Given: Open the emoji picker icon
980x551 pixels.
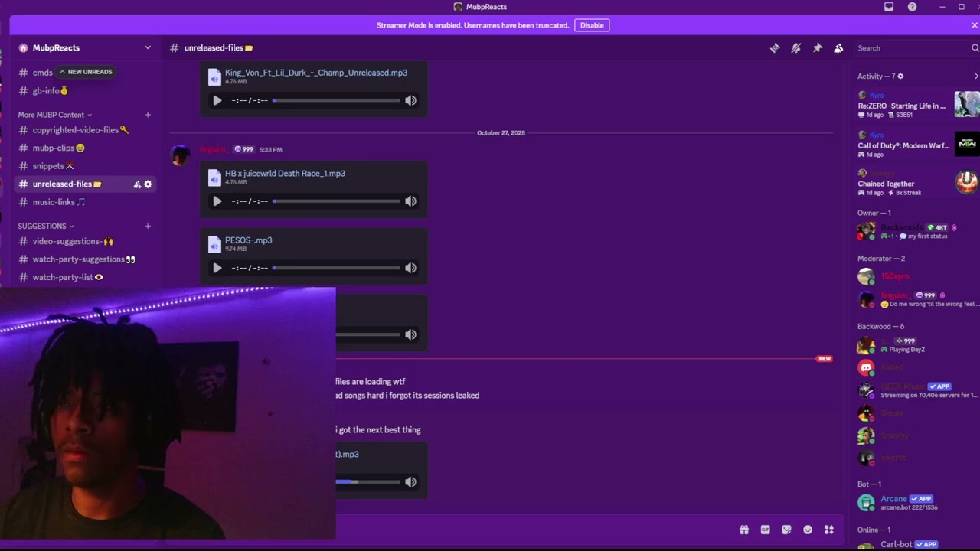Looking at the screenshot, I should (808, 530).
